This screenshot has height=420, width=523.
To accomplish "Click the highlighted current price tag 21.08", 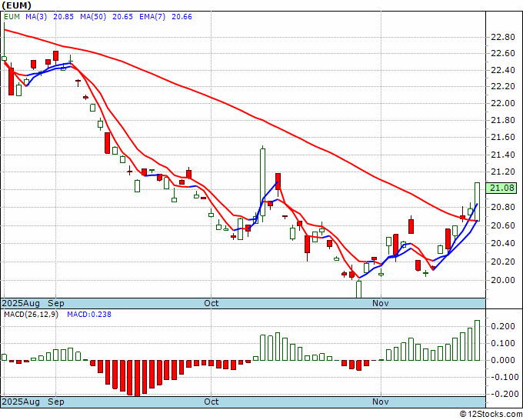I will [x=501, y=188].
